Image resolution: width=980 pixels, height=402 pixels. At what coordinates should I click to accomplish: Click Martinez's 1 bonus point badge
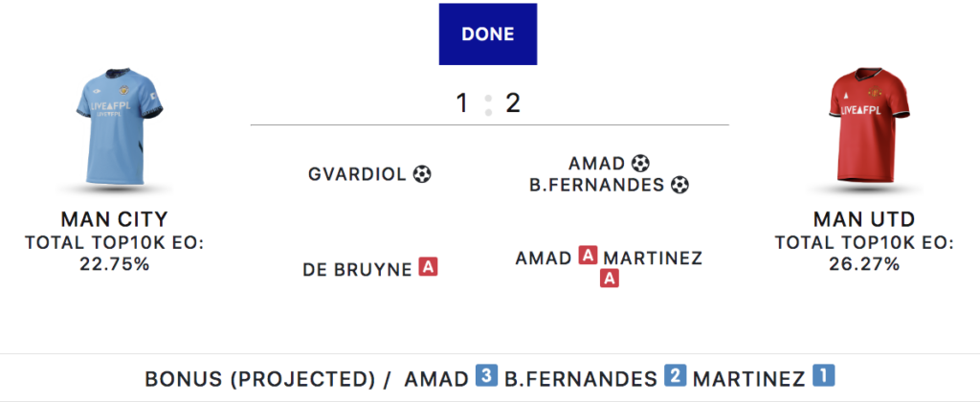pyautogui.click(x=823, y=378)
